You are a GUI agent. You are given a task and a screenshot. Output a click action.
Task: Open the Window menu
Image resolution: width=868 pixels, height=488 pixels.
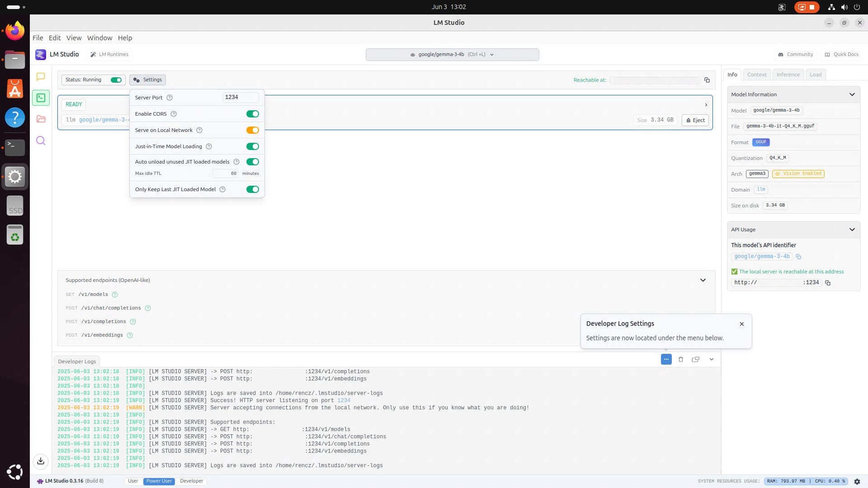(99, 38)
